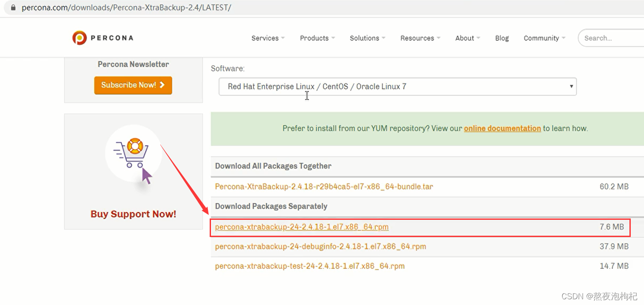Click the 7.6 MB file size

click(x=612, y=227)
